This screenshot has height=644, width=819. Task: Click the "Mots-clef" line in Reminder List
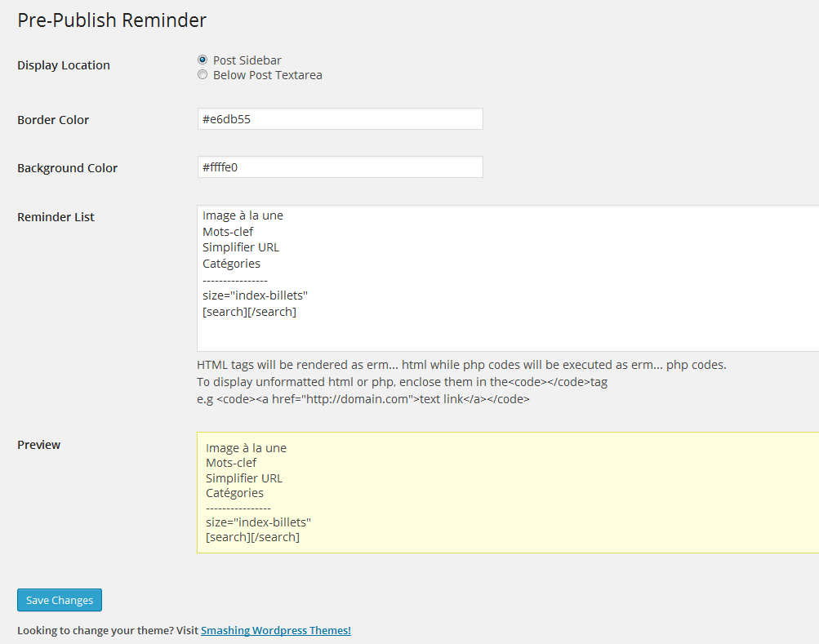(x=228, y=232)
